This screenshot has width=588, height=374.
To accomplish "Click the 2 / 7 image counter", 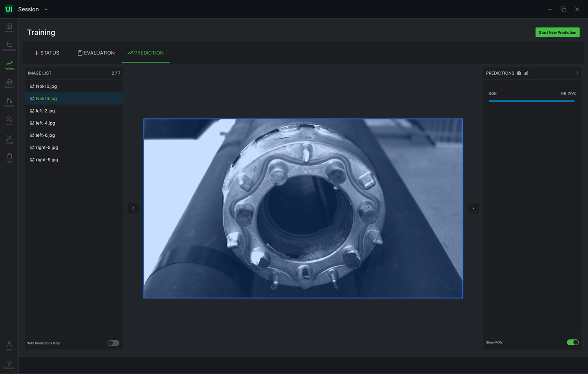I will (x=116, y=73).
